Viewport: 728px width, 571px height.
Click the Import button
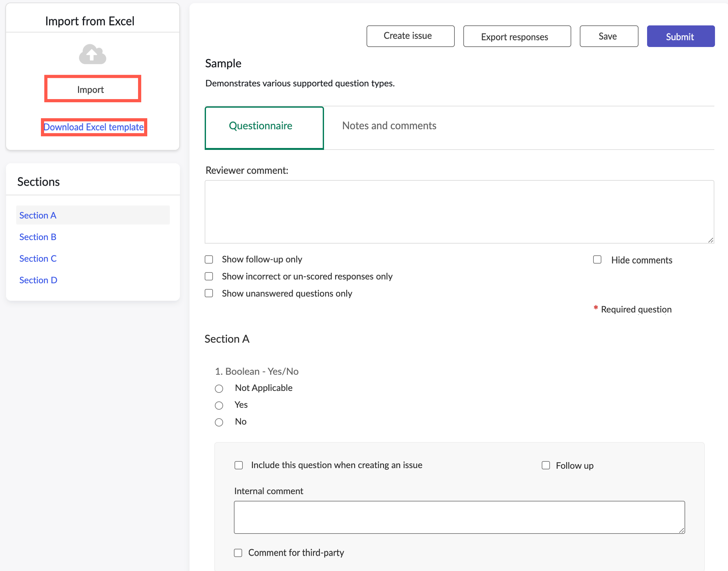pos(93,89)
